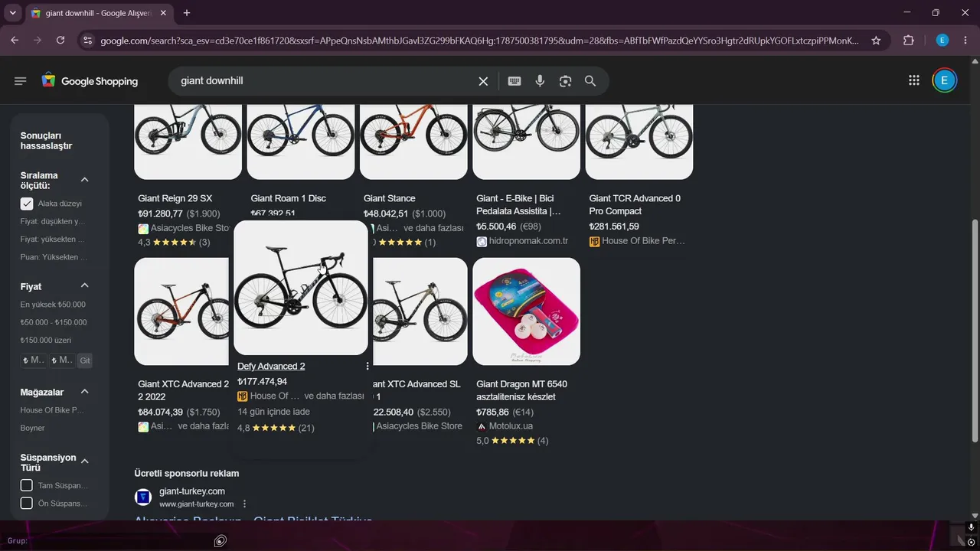Go back with the browser back arrow
The image size is (980, 551).
coord(15,41)
